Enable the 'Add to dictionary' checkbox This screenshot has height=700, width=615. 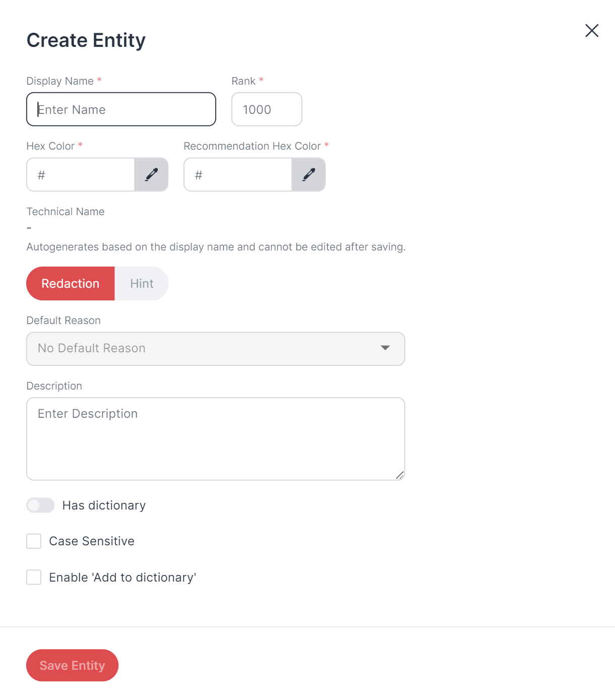click(34, 577)
